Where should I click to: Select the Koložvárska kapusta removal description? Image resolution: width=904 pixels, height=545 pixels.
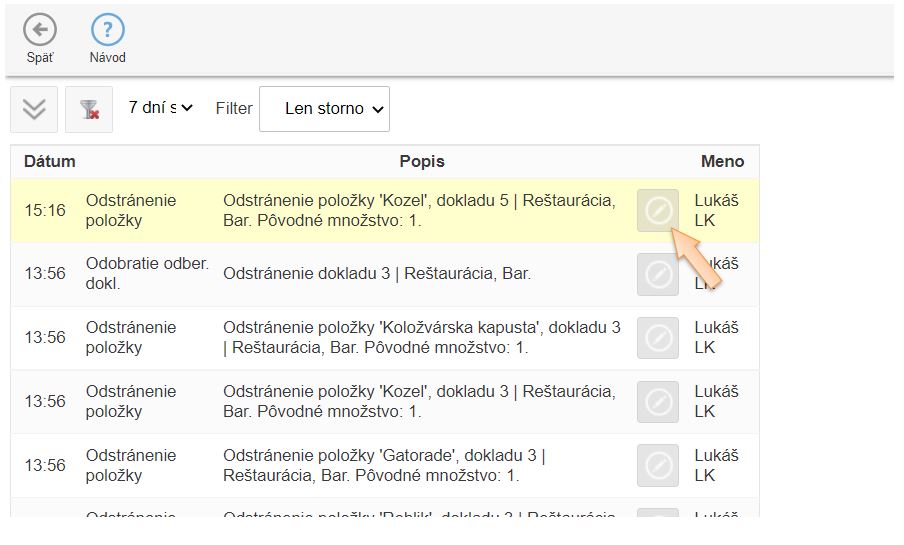tap(421, 338)
